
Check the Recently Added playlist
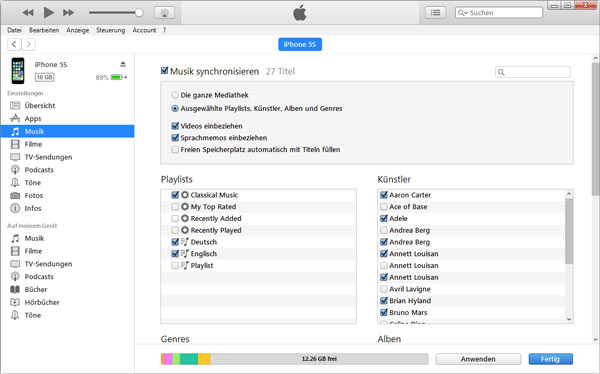175,219
